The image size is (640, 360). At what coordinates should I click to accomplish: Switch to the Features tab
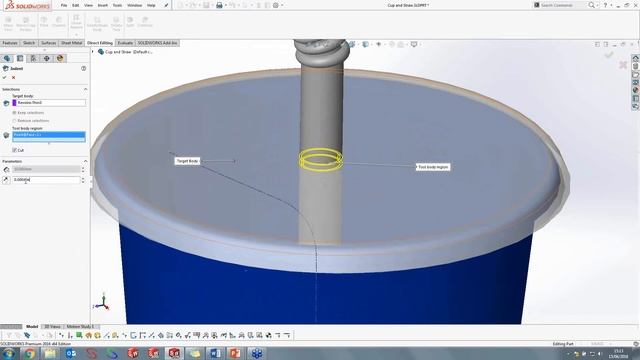tap(10, 43)
